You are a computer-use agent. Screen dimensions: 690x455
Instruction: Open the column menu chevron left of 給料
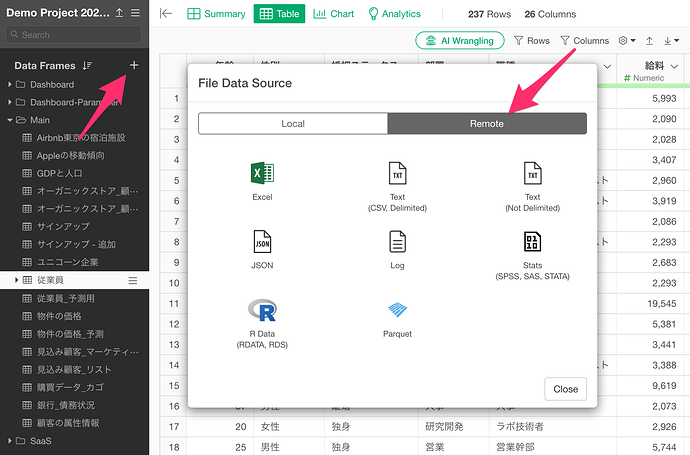(607, 66)
